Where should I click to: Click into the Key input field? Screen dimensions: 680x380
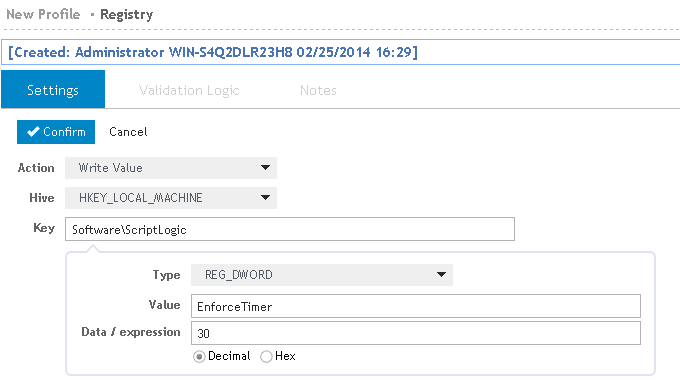(290, 229)
